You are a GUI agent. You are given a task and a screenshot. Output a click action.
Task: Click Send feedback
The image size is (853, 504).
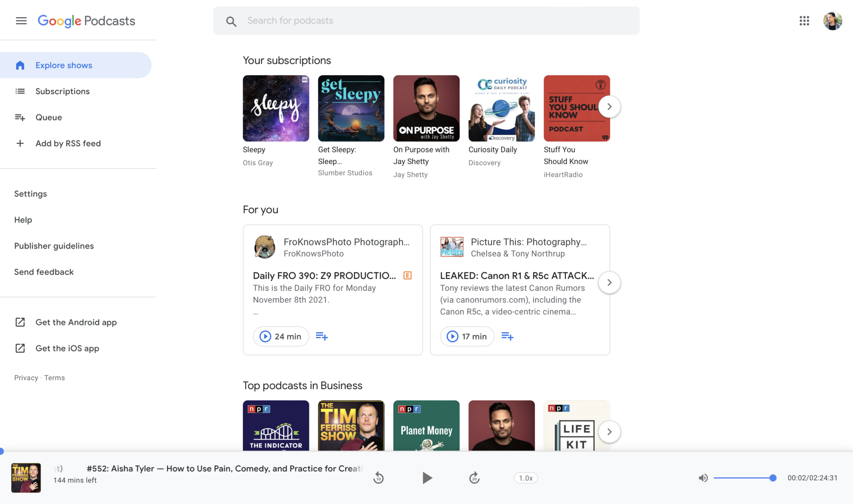pos(44,272)
